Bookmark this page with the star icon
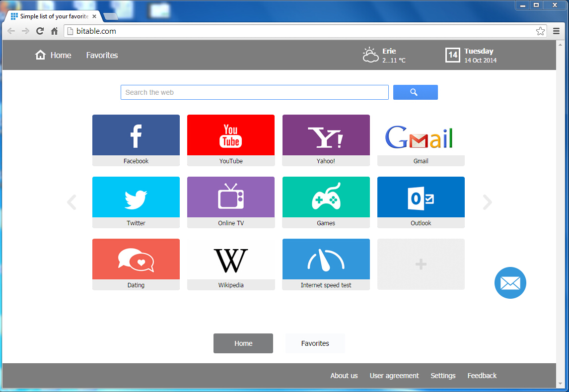This screenshot has height=392, width=569. 540,31
